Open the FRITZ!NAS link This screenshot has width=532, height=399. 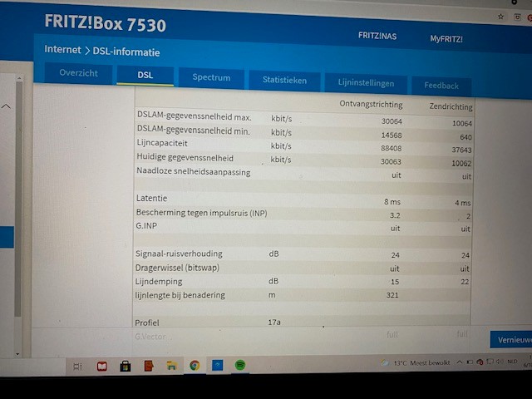pos(377,36)
